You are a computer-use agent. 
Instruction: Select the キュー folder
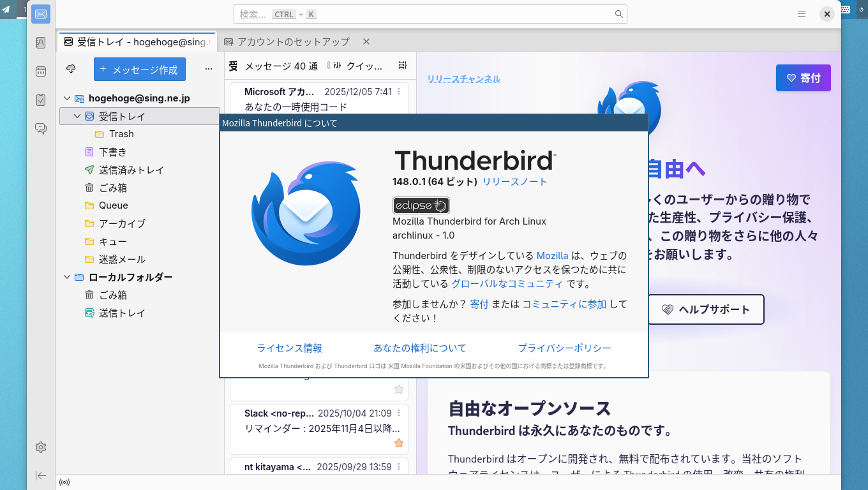pos(140,241)
